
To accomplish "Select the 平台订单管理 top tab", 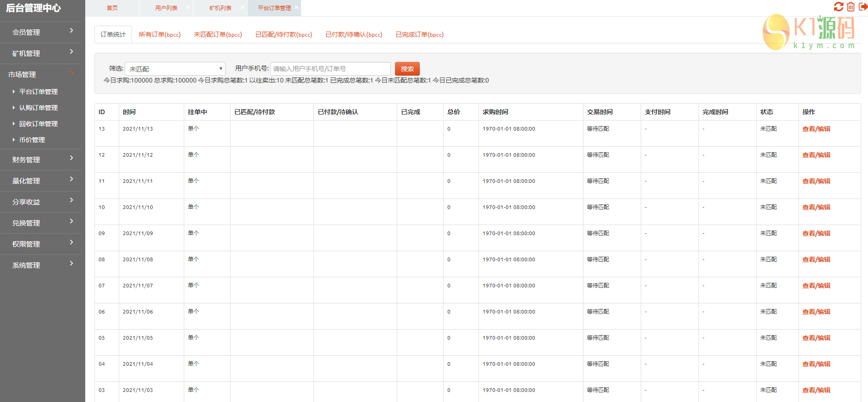I will coord(274,8).
